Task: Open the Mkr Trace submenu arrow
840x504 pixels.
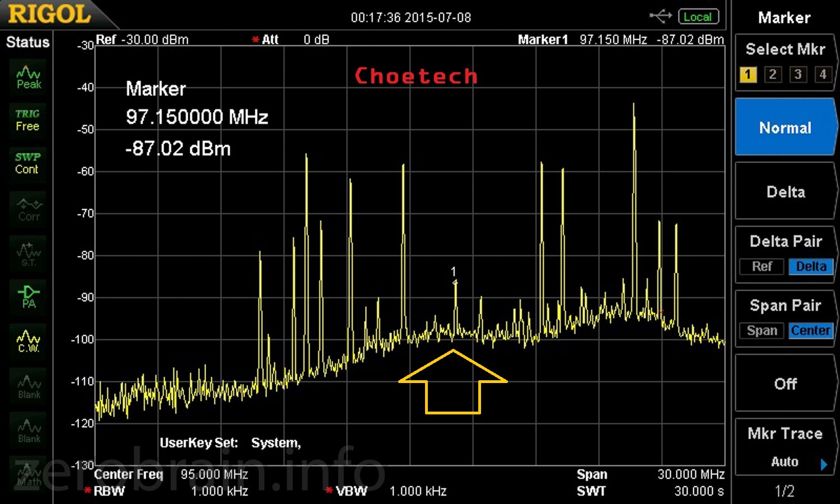Action: 824,464
